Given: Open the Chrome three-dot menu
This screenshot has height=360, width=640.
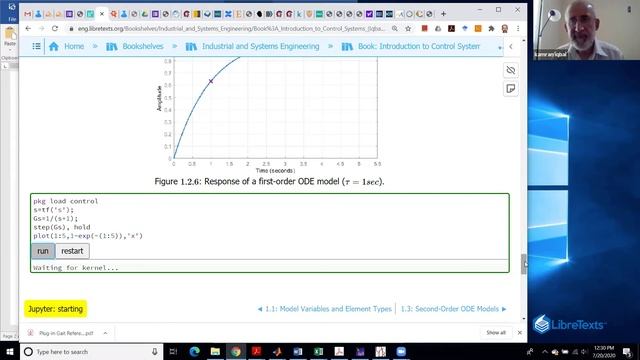Looking at the screenshot, I should [x=518, y=29].
